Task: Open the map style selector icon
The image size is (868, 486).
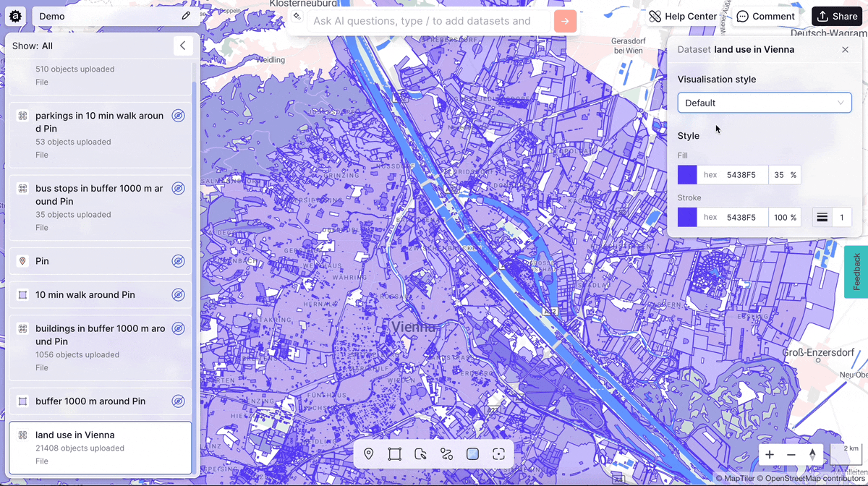Action: [x=472, y=453]
